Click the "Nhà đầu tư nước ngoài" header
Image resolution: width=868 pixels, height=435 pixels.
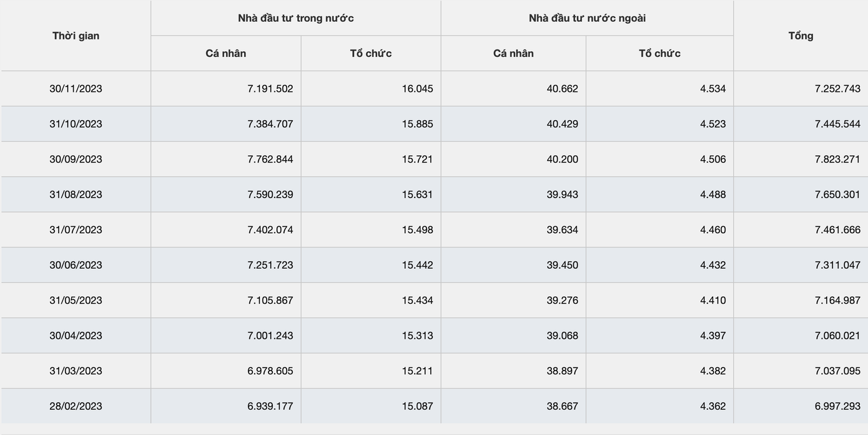[x=587, y=18]
